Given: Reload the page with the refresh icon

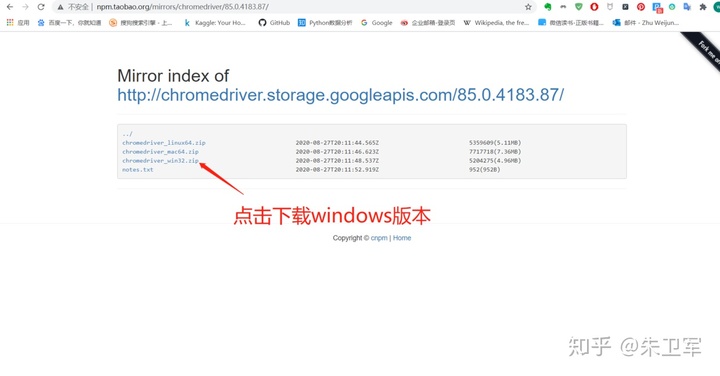Looking at the screenshot, I should pos(41,7).
